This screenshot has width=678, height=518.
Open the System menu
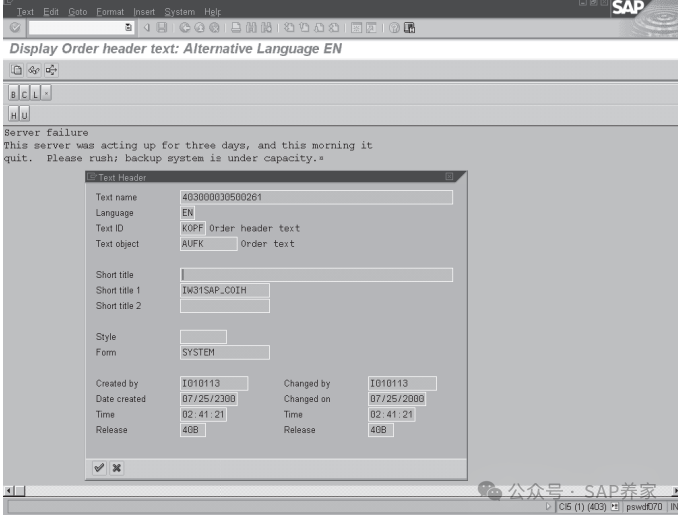coord(179,12)
